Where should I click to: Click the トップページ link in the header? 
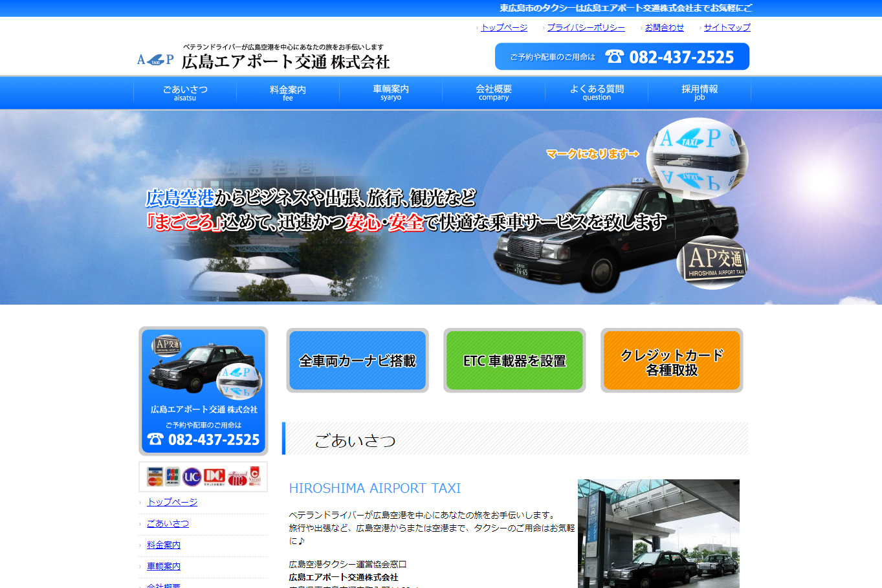coord(504,27)
